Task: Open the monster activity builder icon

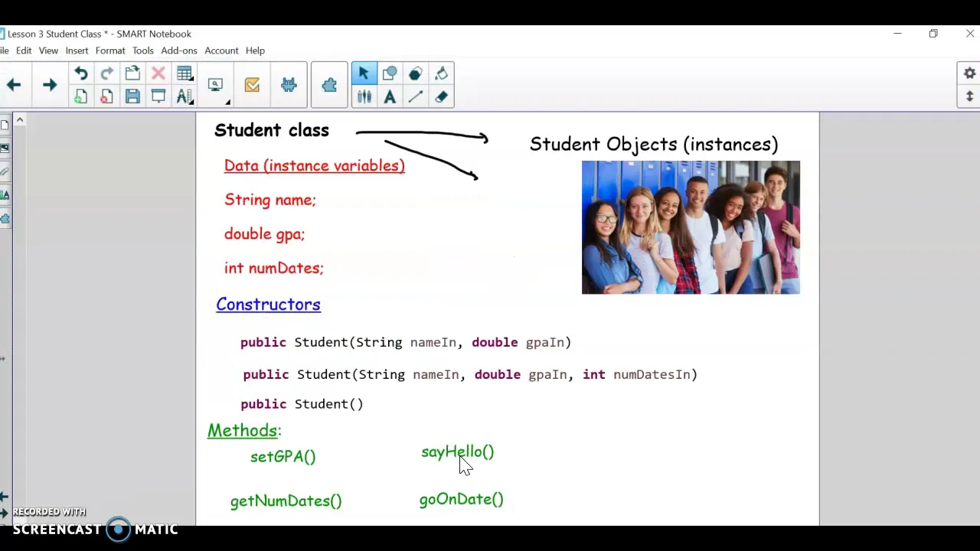Action: pyautogui.click(x=289, y=85)
